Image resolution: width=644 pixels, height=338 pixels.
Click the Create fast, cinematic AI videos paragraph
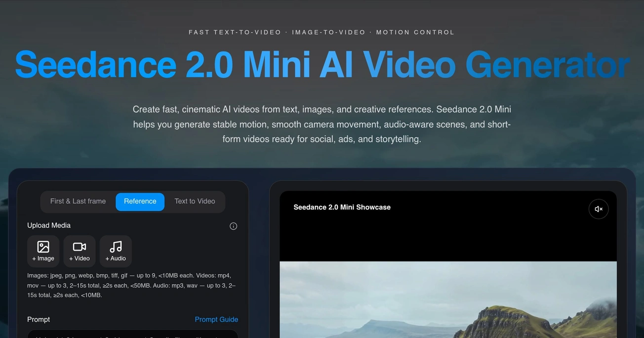tap(322, 124)
